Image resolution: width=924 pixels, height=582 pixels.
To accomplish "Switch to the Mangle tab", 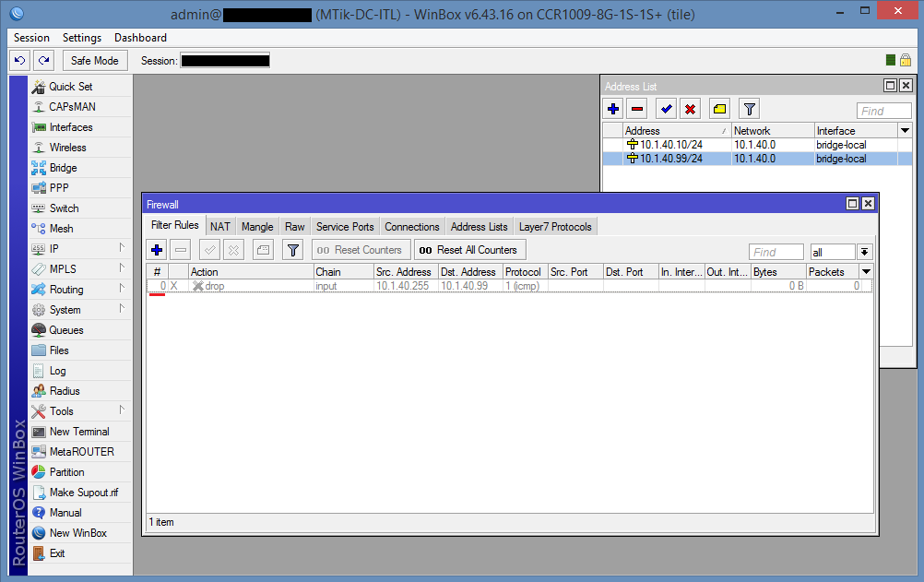I will tap(257, 227).
